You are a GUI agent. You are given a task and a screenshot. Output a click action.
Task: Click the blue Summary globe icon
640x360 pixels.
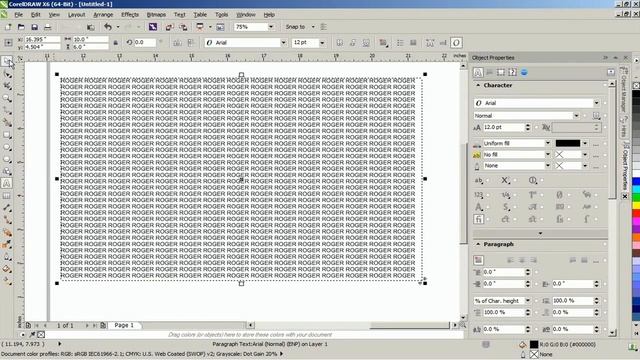[524, 72]
